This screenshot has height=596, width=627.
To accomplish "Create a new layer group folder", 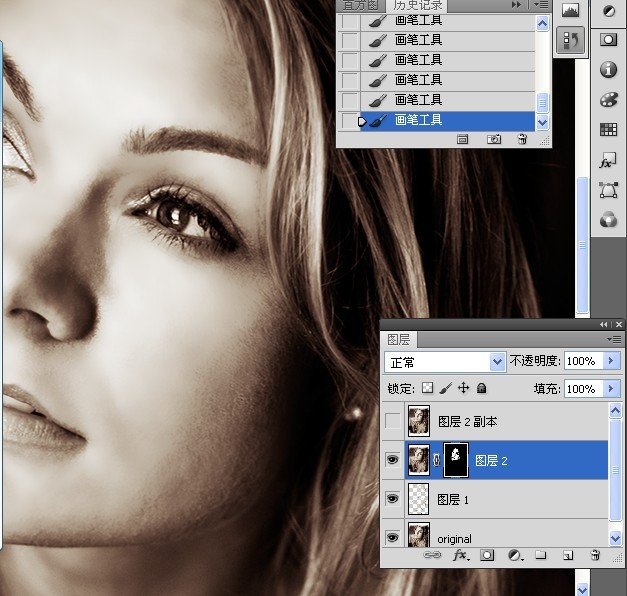I will coord(541,555).
